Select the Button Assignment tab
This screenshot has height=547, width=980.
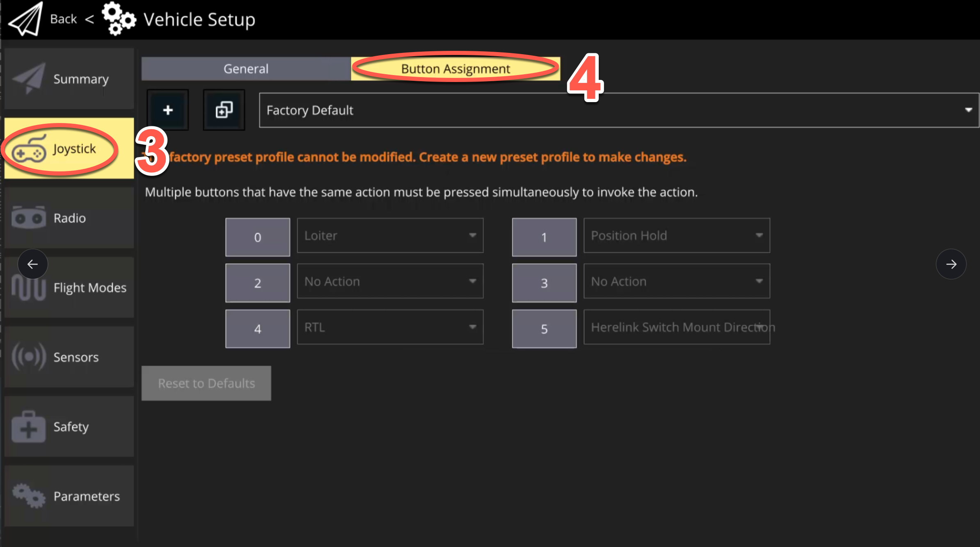pyautogui.click(x=455, y=69)
